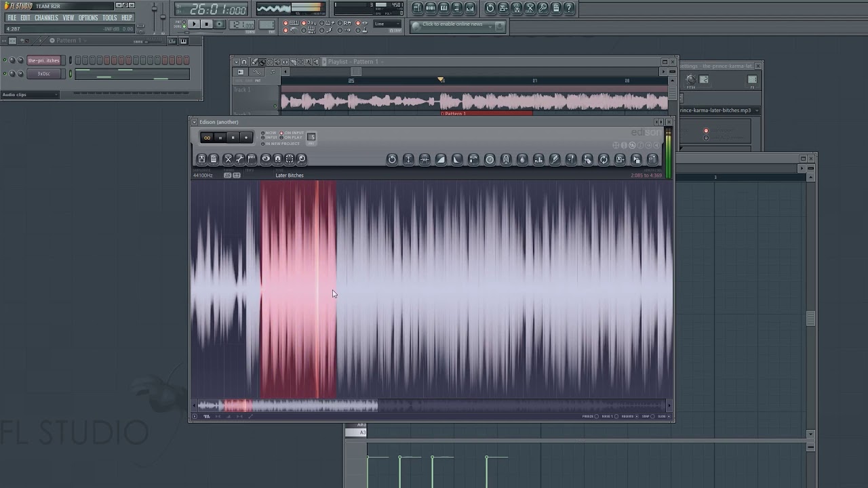This screenshot has width=868, height=488.
Task: Click the Edison fade out icon
Action: (457, 159)
